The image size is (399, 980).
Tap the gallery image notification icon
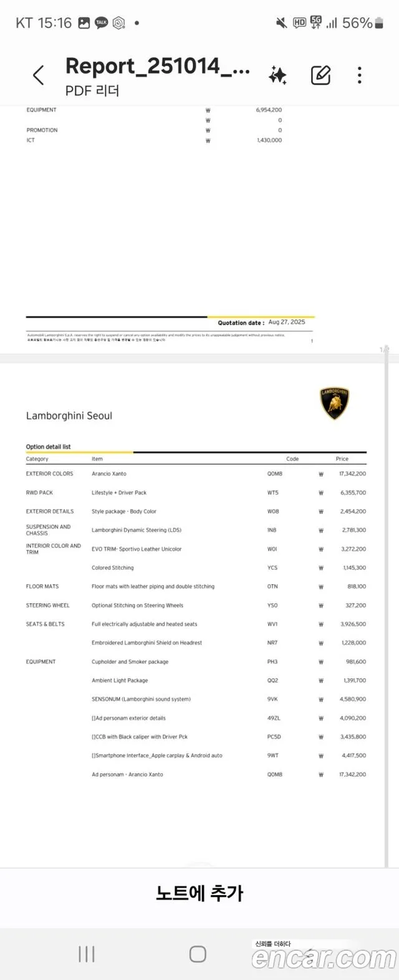tap(84, 23)
